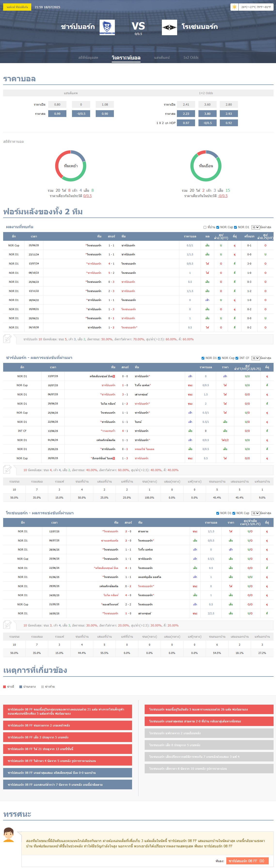
Task: Uncheck INT CF in Sarpsborg past matches filter
Action: pos(237,358)
